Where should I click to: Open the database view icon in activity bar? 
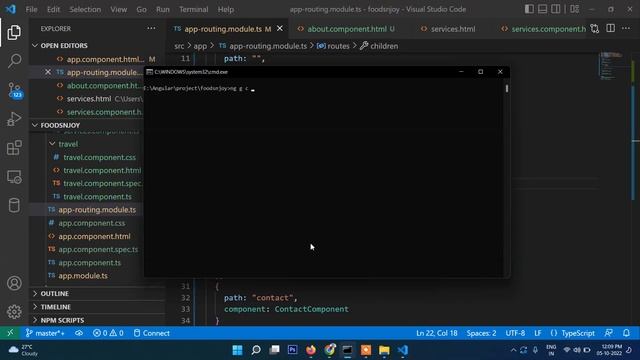pos(14,205)
